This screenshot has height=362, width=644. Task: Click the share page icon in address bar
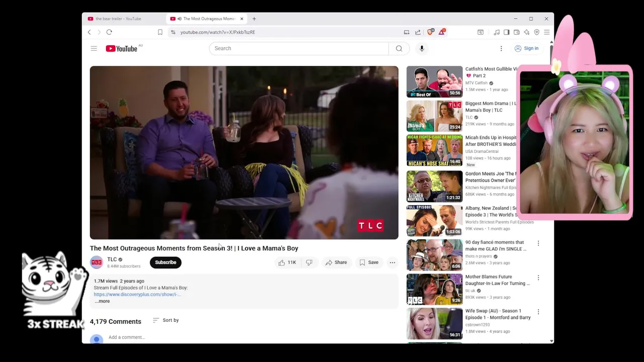tap(418, 32)
